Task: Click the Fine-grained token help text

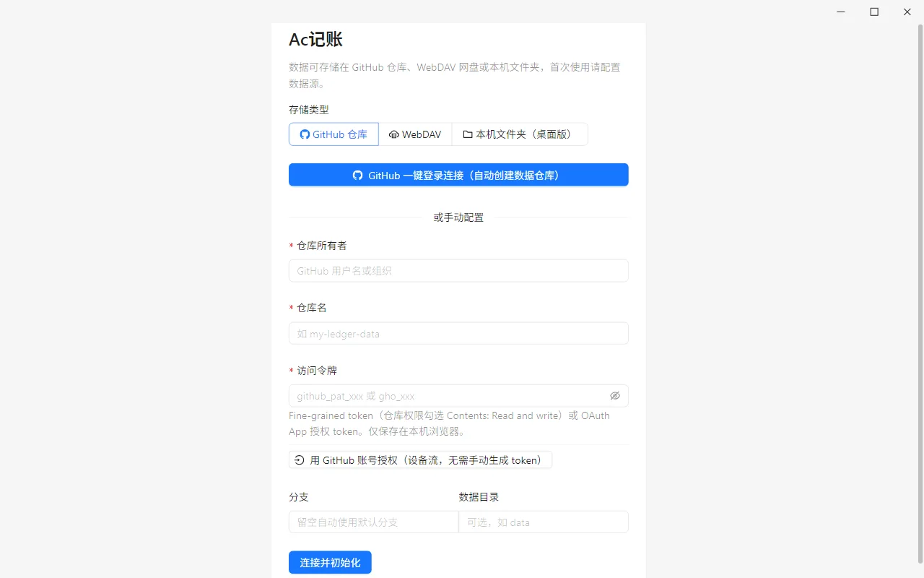Action: tap(449, 423)
